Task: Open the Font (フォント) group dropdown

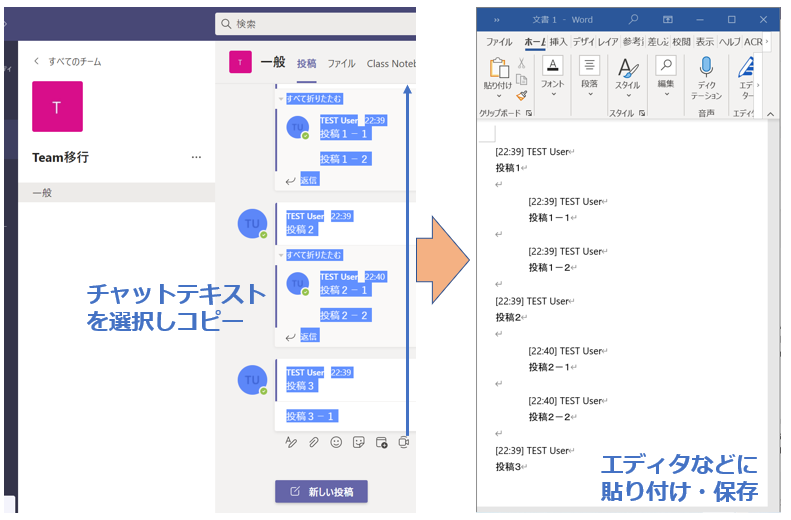Action: tap(552, 95)
